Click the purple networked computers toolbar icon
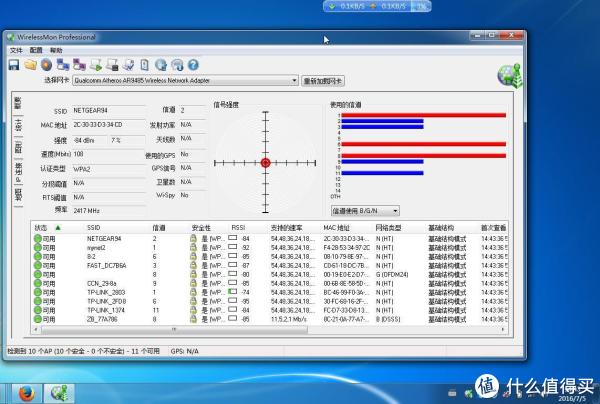Image resolution: width=600 pixels, height=404 pixels. 79,65
